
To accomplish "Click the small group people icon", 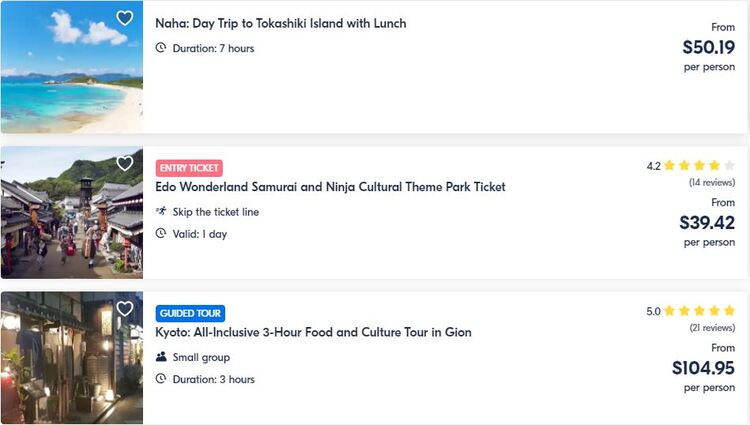I will (x=161, y=357).
